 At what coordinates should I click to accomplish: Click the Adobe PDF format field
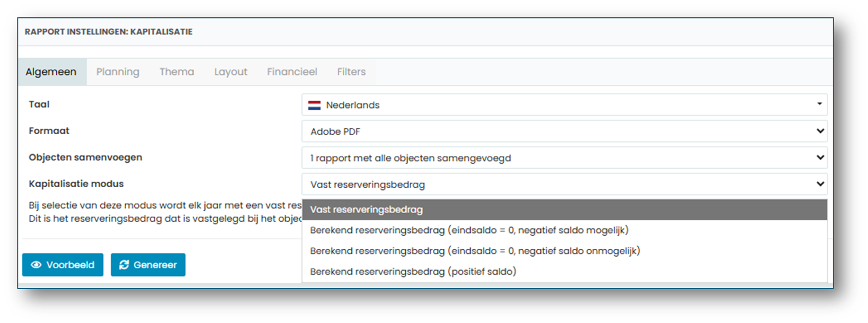pos(565,131)
